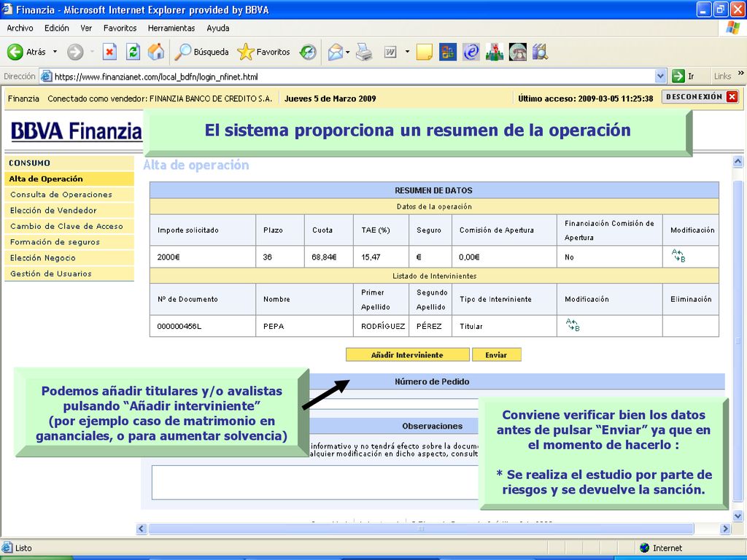Expand the address bar URL dropdown
This screenshot has width=747, height=560.
pos(660,76)
